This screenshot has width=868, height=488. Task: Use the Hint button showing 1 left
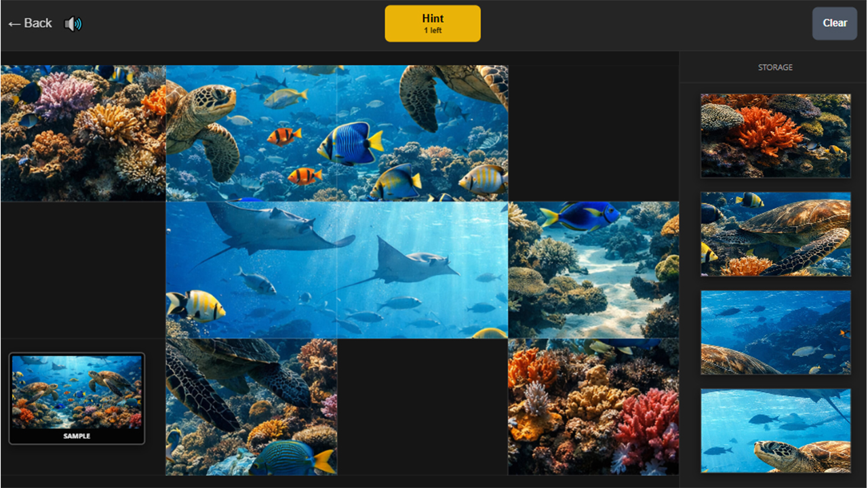pos(433,22)
